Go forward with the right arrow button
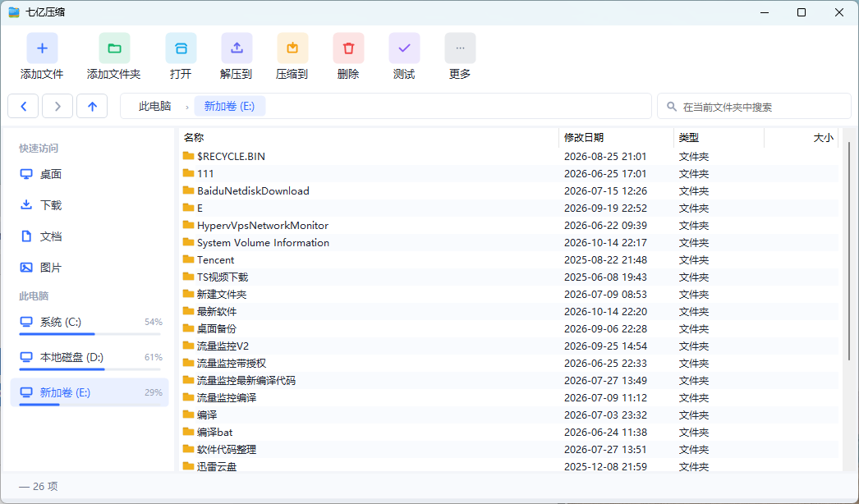Screen dimensions: 859x504 coord(57,106)
